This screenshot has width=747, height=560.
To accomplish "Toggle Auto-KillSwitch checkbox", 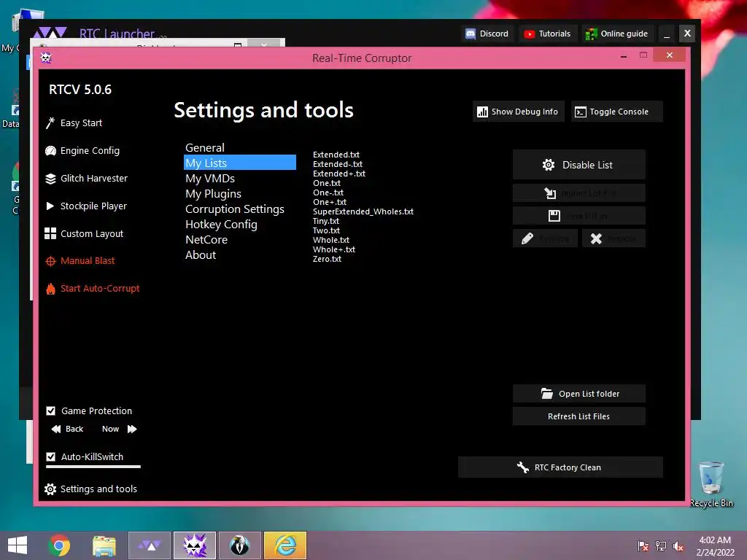I will coord(50,456).
